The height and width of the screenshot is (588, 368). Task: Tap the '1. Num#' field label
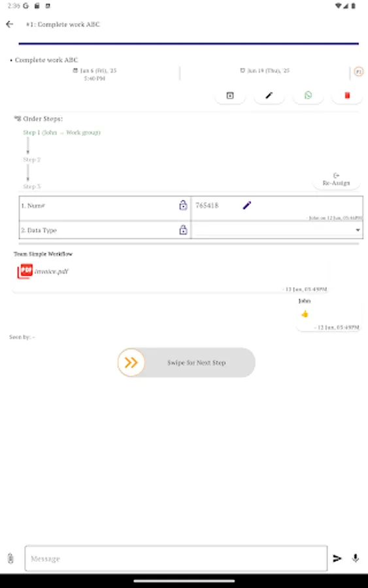pos(33,206)
